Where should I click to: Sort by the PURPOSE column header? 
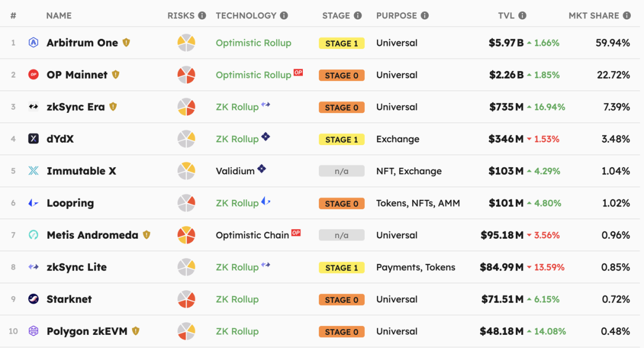(x=397, y=16)
